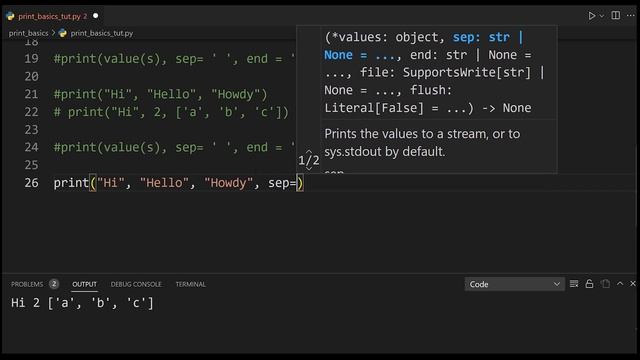
Task: Click line number 26 in gutter
Action: pos(31,182)
